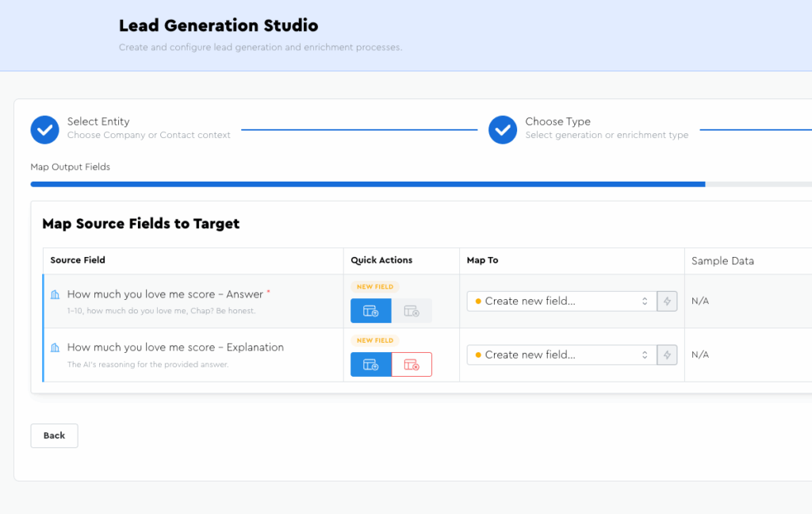Click create-field quick action for Explanation row
This screenshot has width=812, height=514.
[370, 365]
